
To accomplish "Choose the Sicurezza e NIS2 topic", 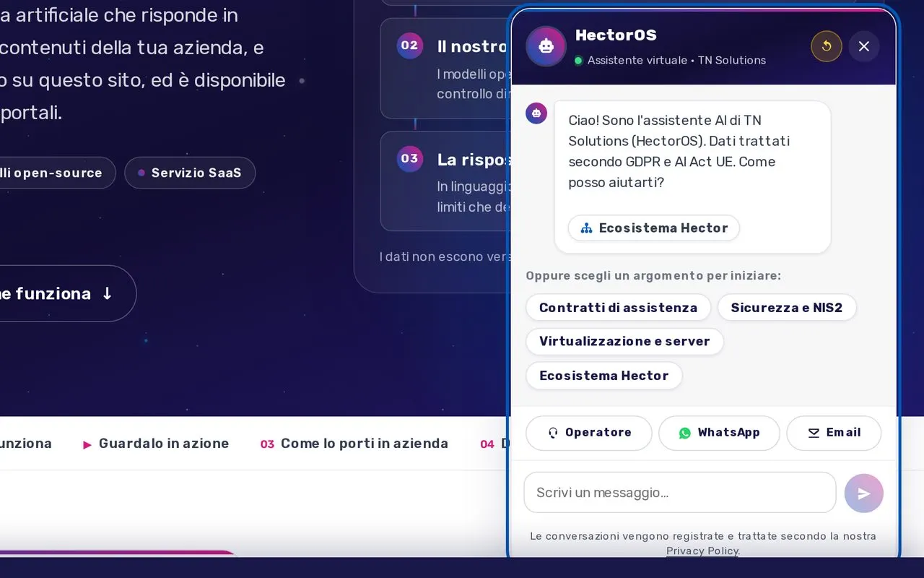I will point(787,307).
